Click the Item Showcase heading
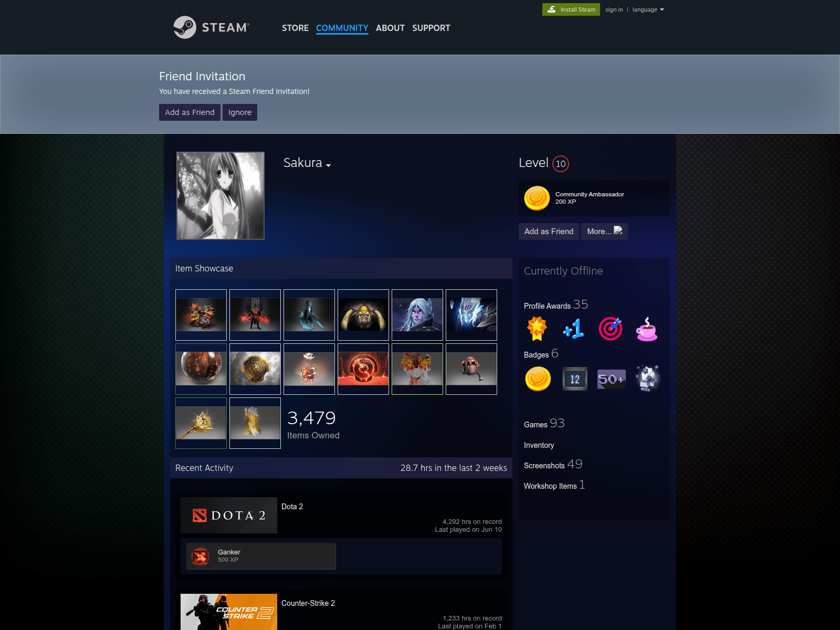840x630 pixels. [x=204, y=268]
